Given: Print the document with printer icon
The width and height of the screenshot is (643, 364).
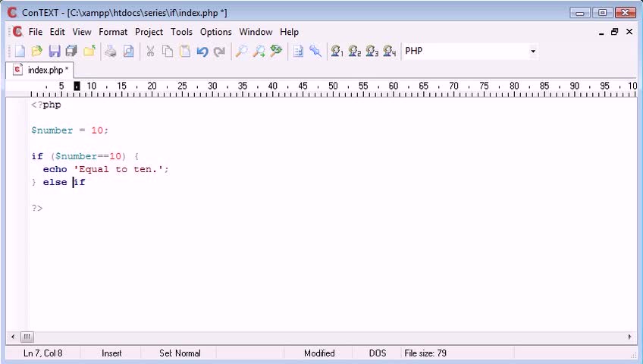Looking at the screenshot, I should coord(110,52).
